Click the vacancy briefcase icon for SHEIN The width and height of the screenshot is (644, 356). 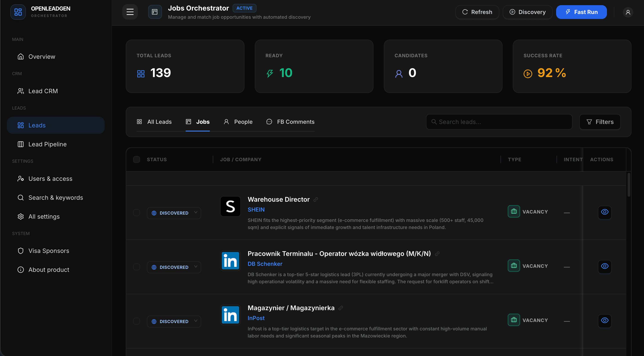click(x=514, y=211)
